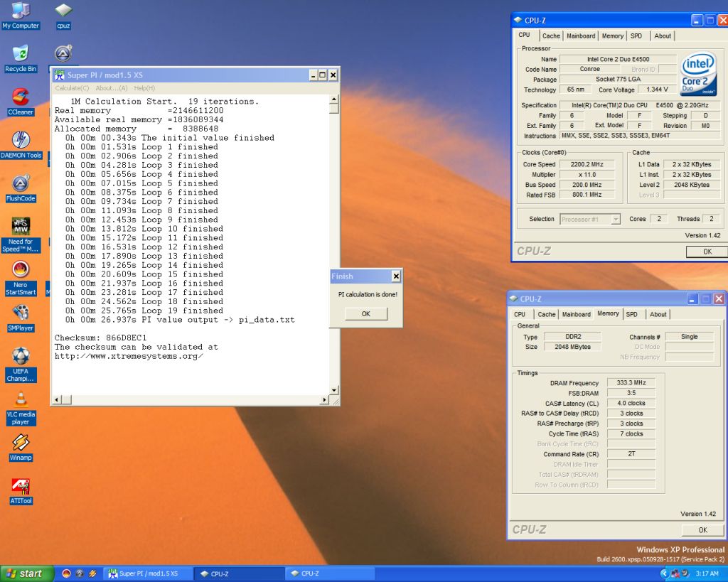Close the Finish dialog with X
Image resolution: width=728 pixels, height=582 pixels.
click(x=395, y=276)
